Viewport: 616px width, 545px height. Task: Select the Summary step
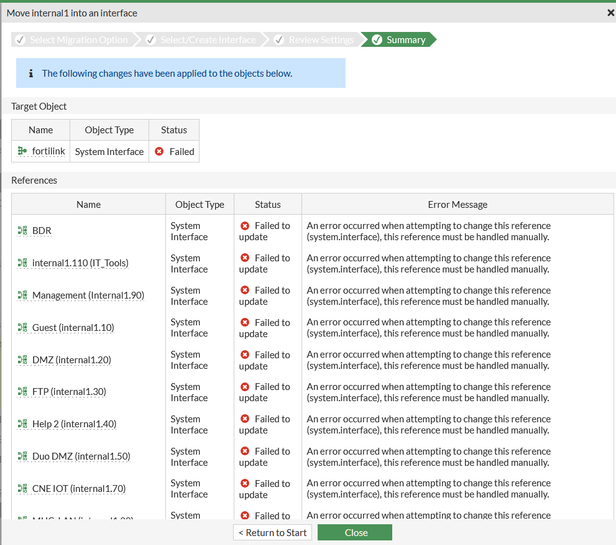click(x=398, y=40)
